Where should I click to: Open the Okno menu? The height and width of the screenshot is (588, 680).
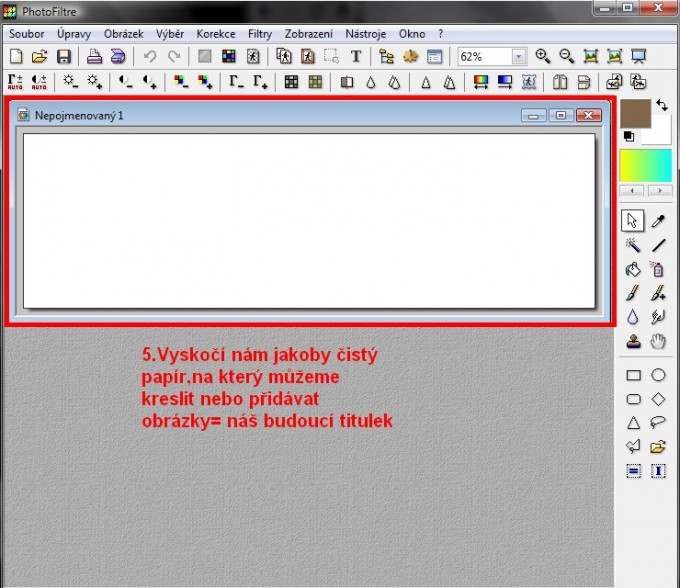(x=412, y=34)
